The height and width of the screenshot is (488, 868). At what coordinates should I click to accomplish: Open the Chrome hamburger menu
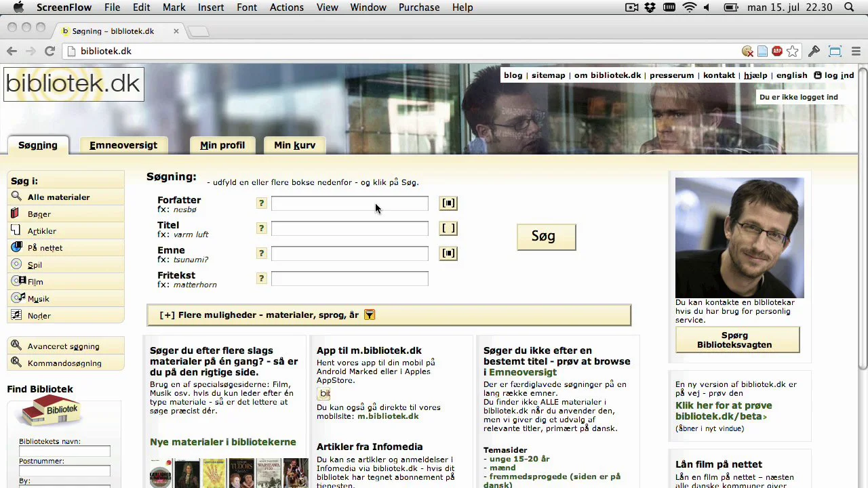856,52
